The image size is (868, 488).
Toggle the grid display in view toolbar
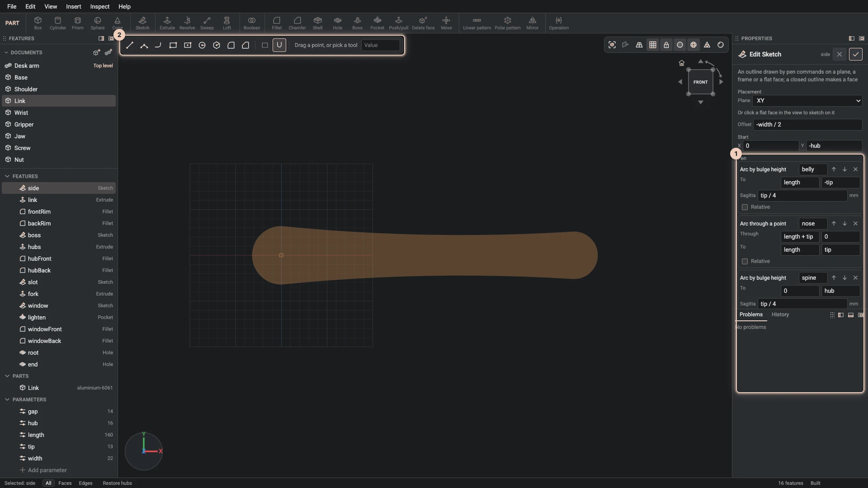[653, 45]
